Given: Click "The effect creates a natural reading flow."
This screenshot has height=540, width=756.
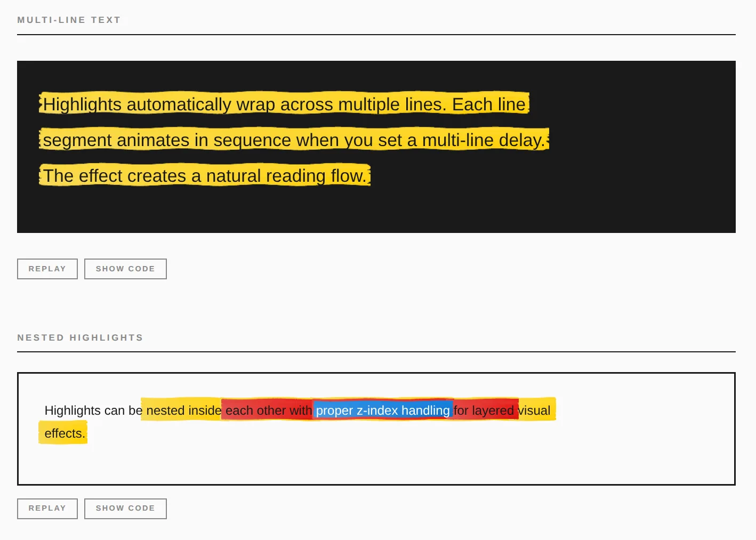Looking at the screenshot, I should 205,176.
